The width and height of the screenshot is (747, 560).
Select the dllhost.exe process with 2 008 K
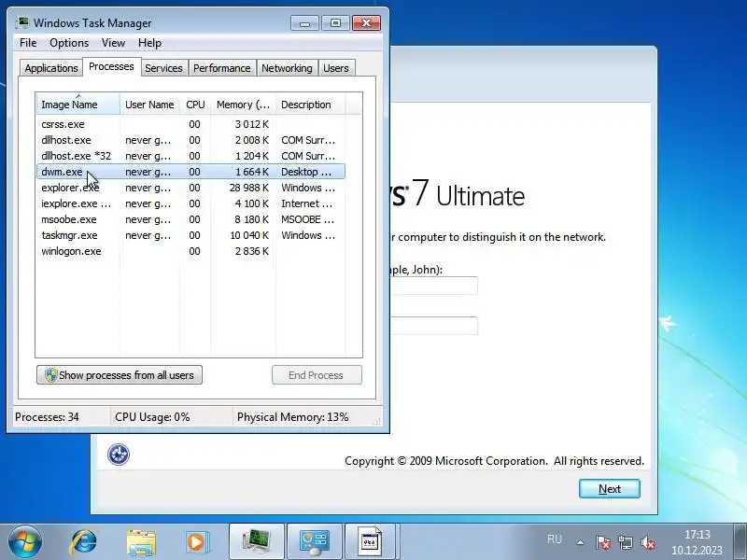tap(190, 140)
